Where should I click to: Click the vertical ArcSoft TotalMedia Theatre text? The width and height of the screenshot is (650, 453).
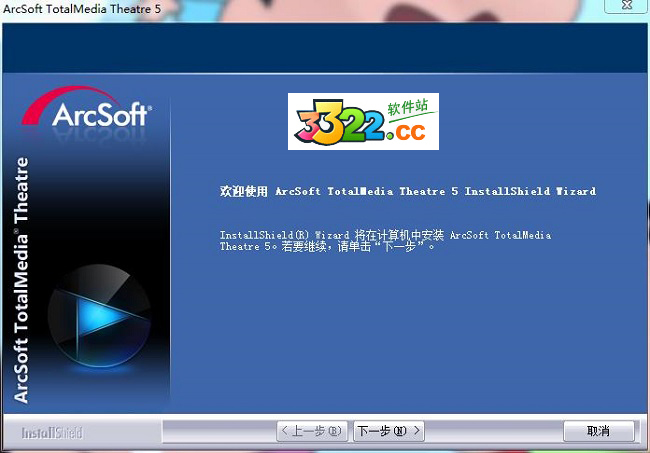21,280
